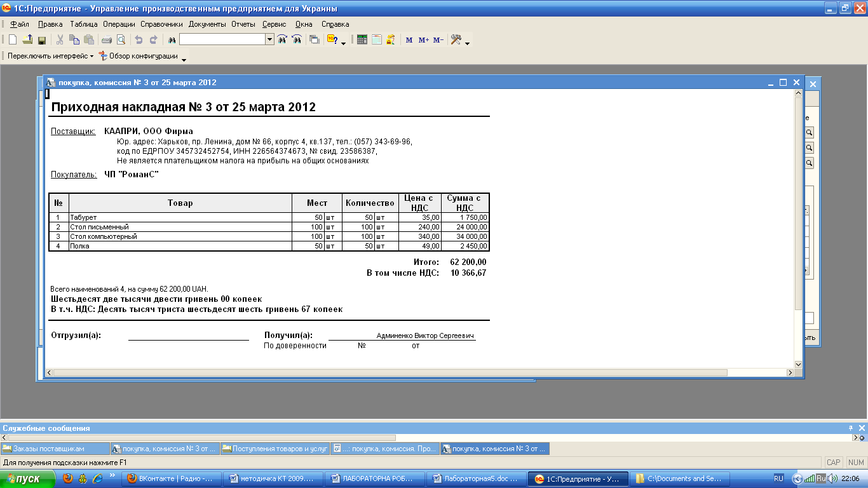
Task: Click recipient Админенко Виктор Сергеевич
Action: (425, 335)
